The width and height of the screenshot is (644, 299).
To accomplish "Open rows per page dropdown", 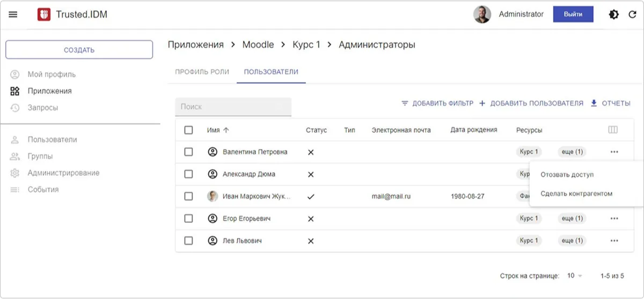I will point(574,276).
